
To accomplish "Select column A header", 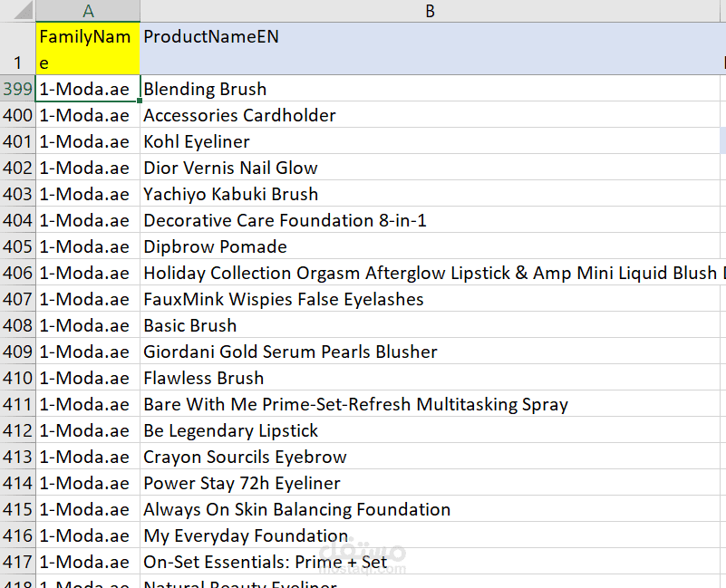I will pyautogui.click(x=88, y=11).
